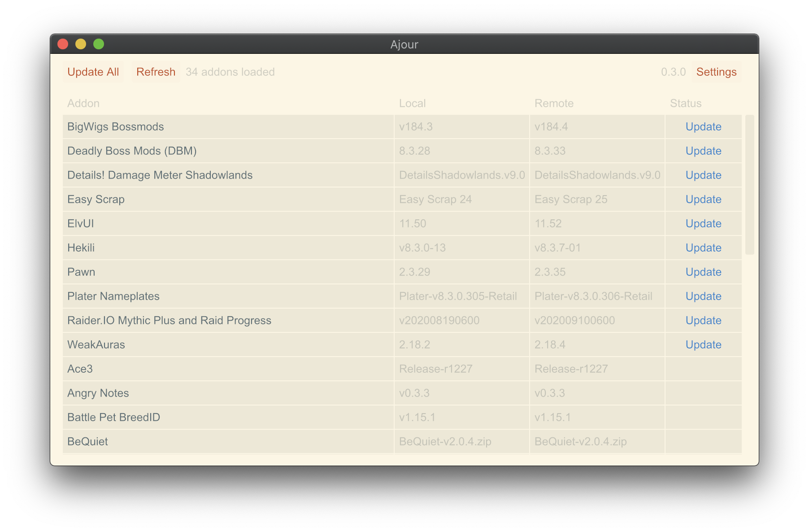Click Ace3 remote version Release-r1227
The height and width of the screenshot is (532, 809).
coord(571,369)
